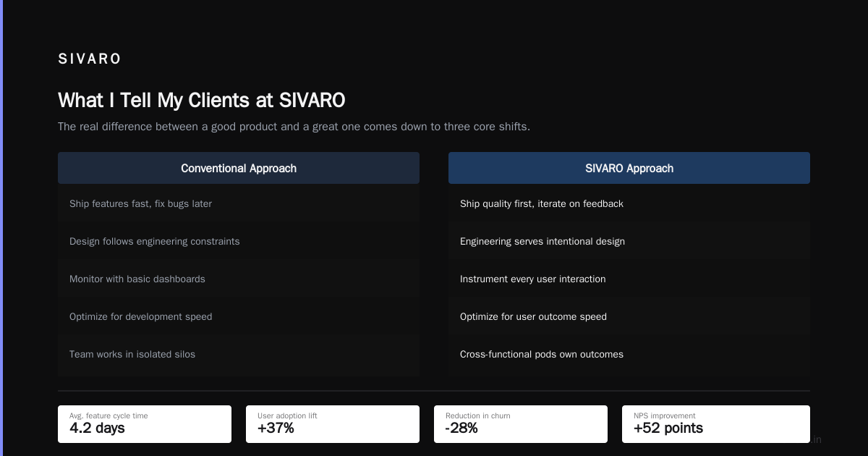Click row Monitor with basic dashboards
The image size is (868, 456).
[x=239, y=279]
